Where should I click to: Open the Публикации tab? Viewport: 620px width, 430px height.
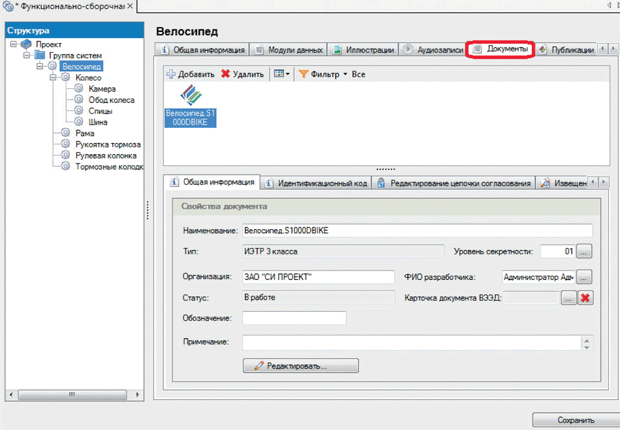(x=565, y=50)
